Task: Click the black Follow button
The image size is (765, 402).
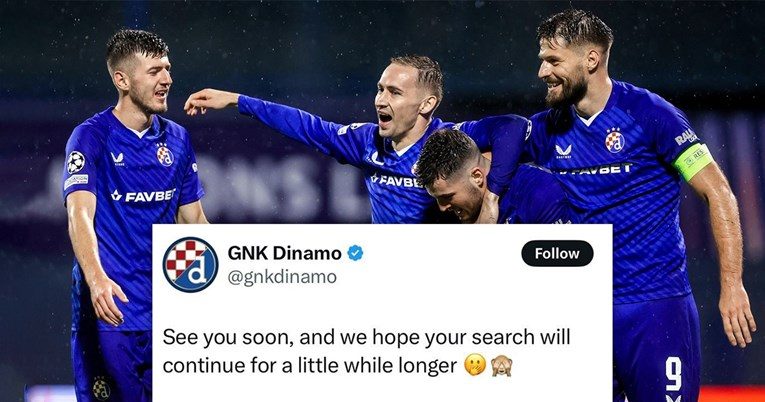Action: coord(557,253)
